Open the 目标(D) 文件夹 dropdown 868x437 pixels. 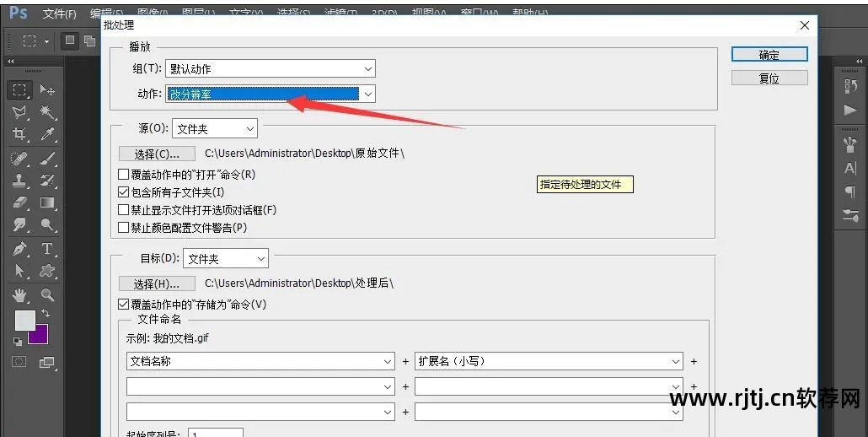pyautogui.click(x=226, y=259)
